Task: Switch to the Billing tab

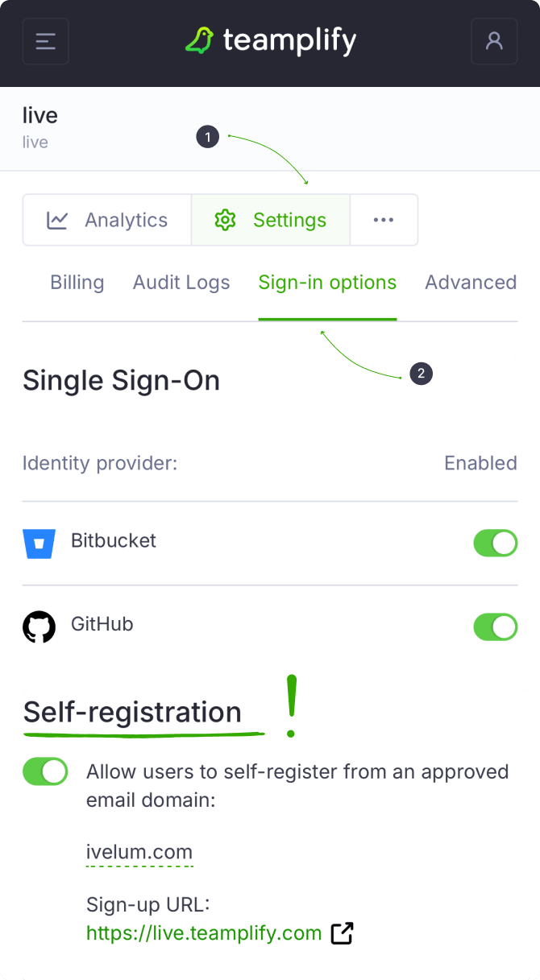Action: pyautogui.click(x=77, y=283)
